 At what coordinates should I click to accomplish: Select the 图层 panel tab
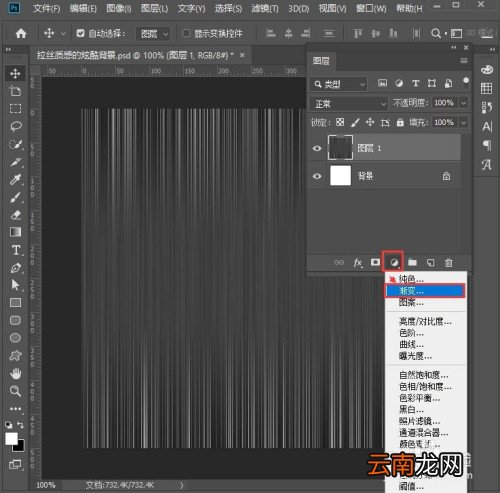click(x=321, y=61)
